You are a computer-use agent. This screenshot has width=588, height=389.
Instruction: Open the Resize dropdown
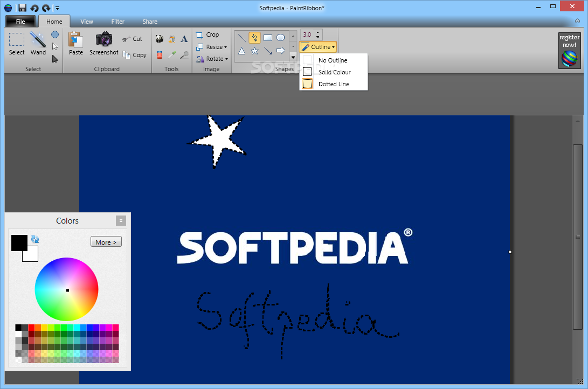[x=212, y=47]
